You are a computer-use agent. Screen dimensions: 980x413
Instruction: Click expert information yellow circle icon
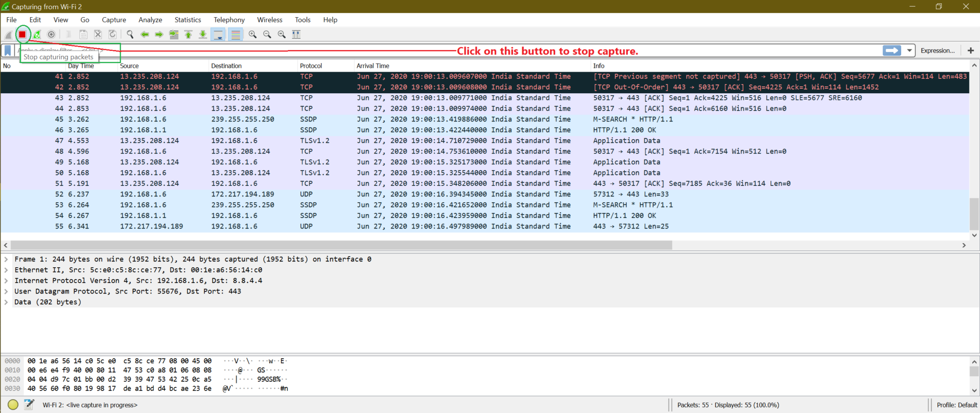point(13,405)
